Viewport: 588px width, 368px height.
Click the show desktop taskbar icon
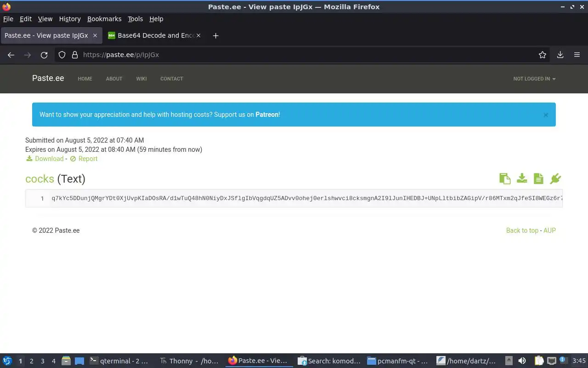point(79,361)
